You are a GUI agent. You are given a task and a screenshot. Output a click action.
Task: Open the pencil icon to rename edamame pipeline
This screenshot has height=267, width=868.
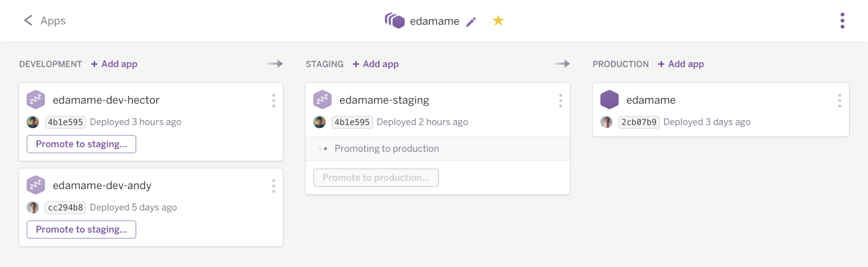(x=472, y=21)
